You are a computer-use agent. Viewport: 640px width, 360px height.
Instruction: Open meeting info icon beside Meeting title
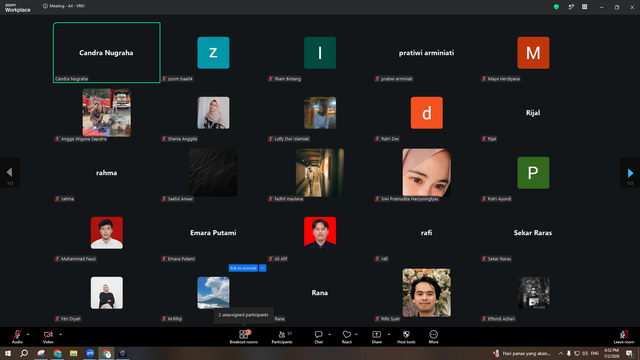(x=45, y=6)
